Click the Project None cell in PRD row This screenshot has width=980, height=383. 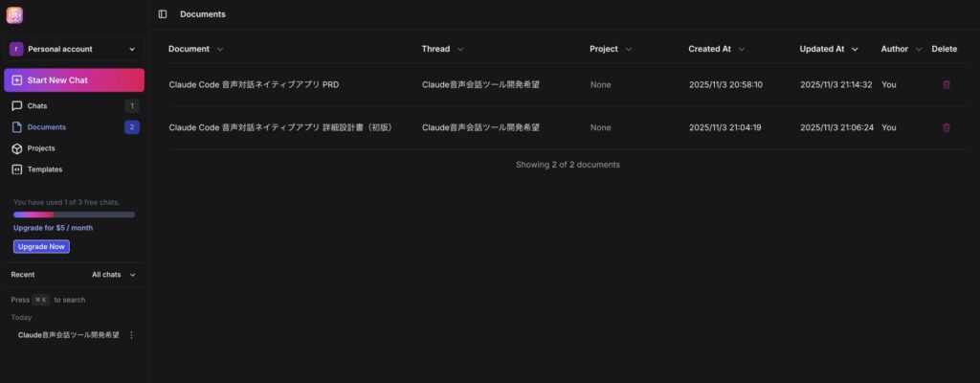[x=601, y=84]
